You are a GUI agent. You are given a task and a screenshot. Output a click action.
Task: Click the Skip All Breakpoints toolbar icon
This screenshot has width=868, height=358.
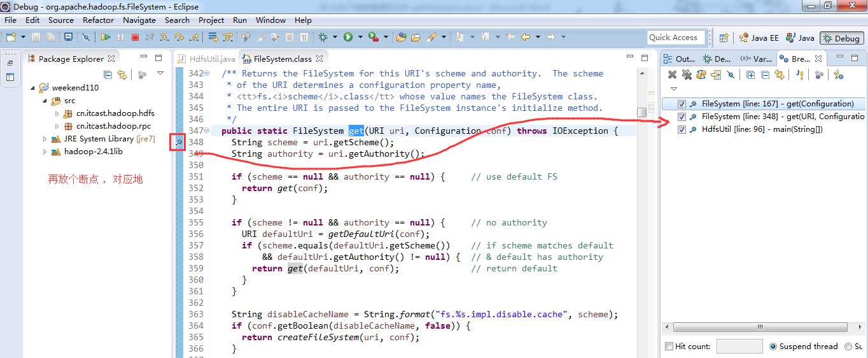coord(86,37)
